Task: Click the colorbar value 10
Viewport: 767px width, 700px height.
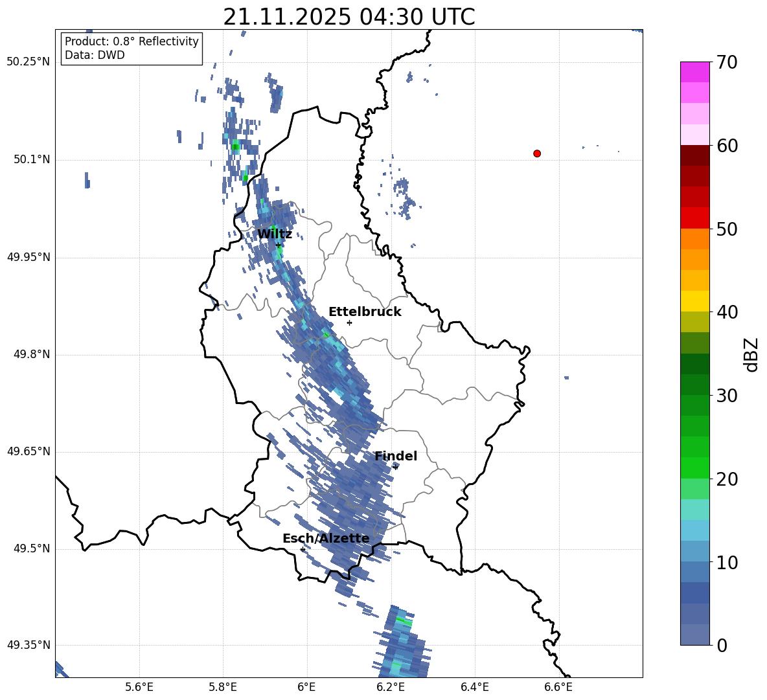Action: (x=727, y=562)
